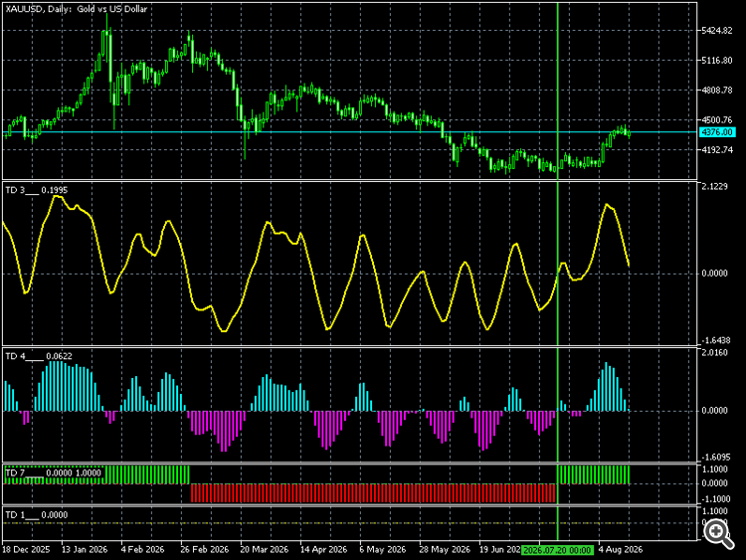Click the -1.6095 scale value in TD 4

point(716,457)
